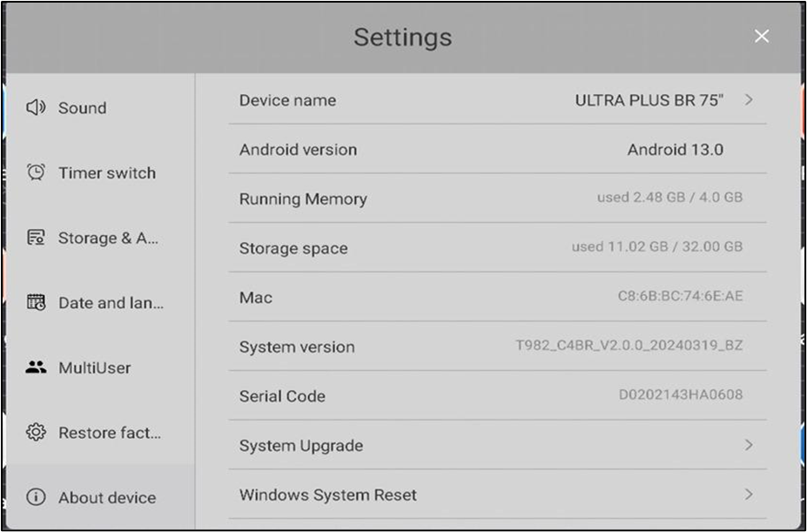Viewport: 807px width, 532px height.
Task: Switch to the Sound settings tab
Action: (82, 108)
